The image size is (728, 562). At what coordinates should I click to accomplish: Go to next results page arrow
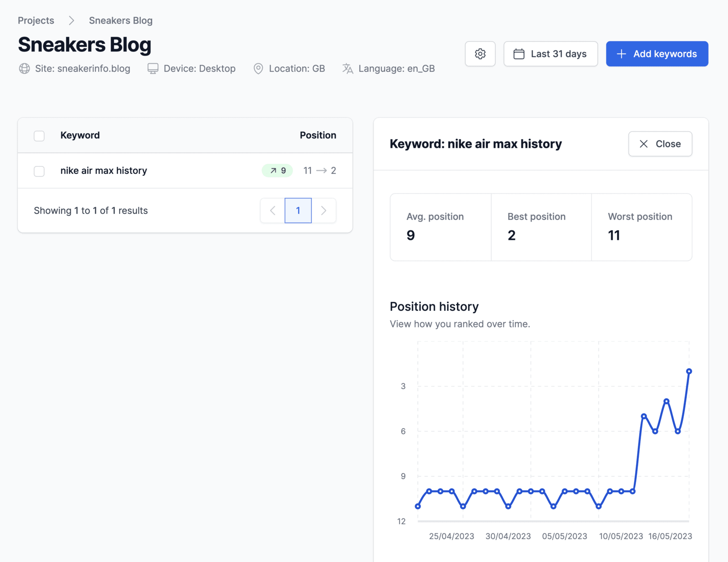click(x=324, y=210)
